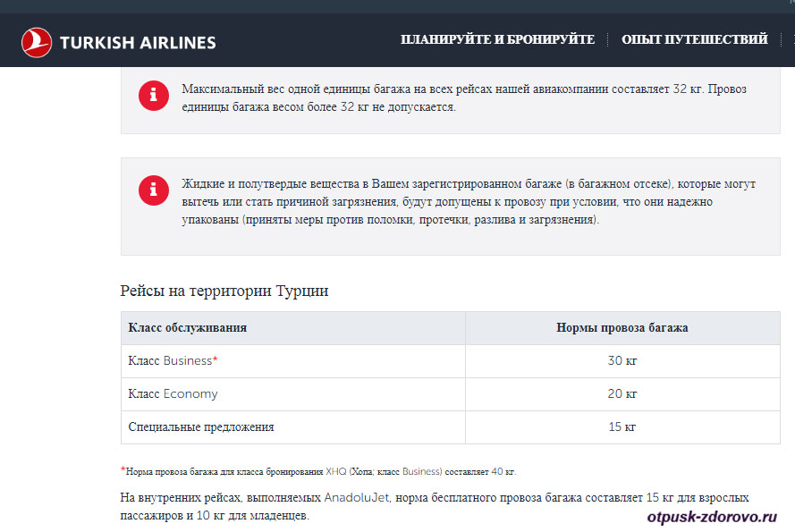Click the Рейсы на территории Турции heading

(x=224, y=291)
